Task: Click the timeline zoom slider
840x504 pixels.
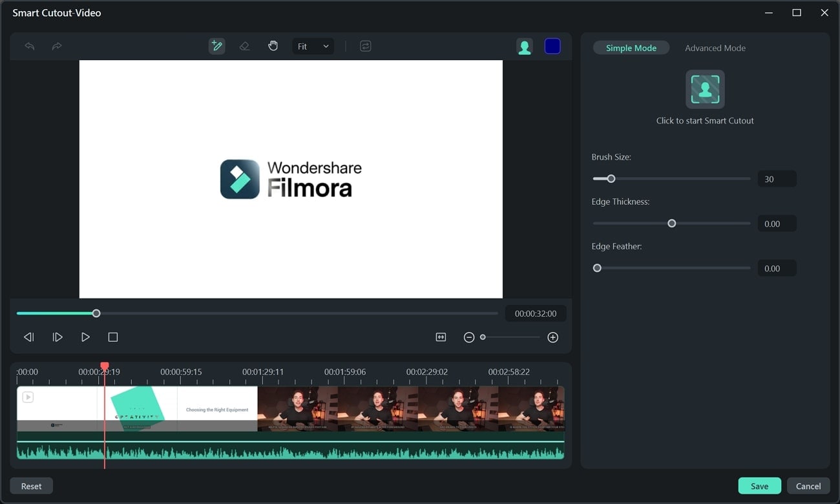Action: pyautogui.click(x=510, y=337)
